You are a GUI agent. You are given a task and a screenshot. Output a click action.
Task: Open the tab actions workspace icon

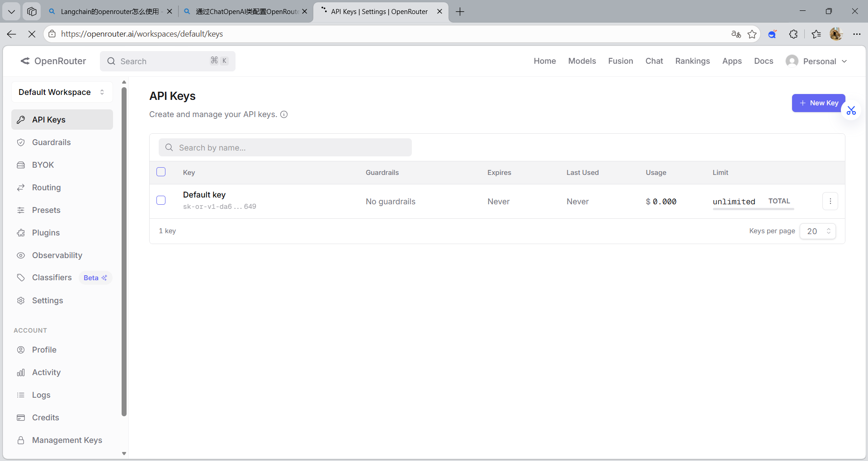(32, 12)
